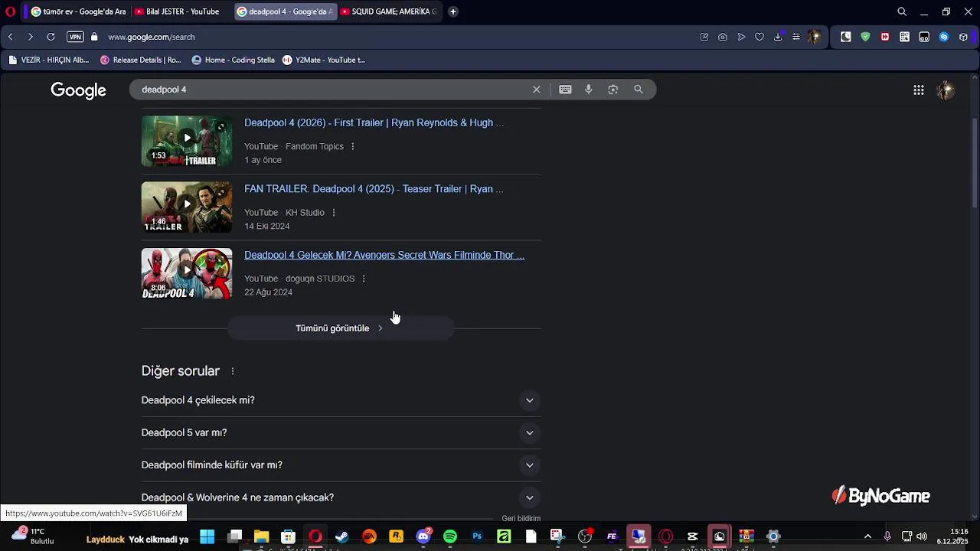
Task: Open more options for Fandom Topics result
Action: 353,146
